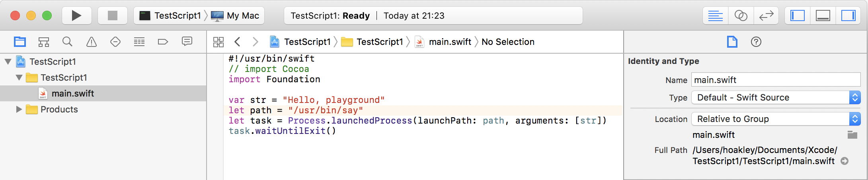Click the TestScript1 folder in jump bar
Screen dimensions: 868x180
click(x=373, y=42)
